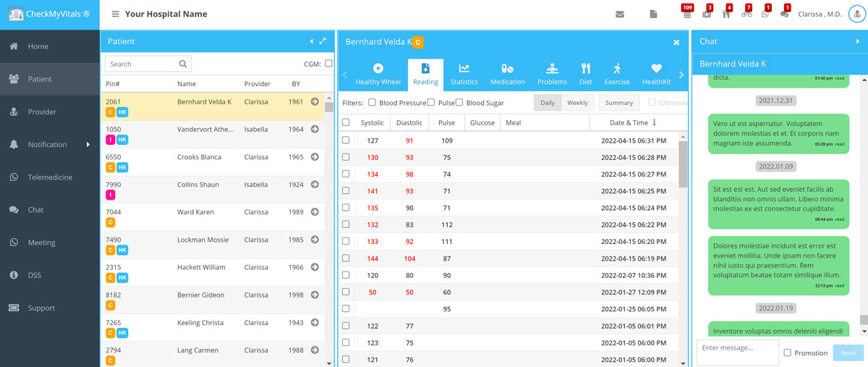Image resolution: width=868 pixels, height=367 pixels.
Task: Click the Summary button
Action: point(619,103)
